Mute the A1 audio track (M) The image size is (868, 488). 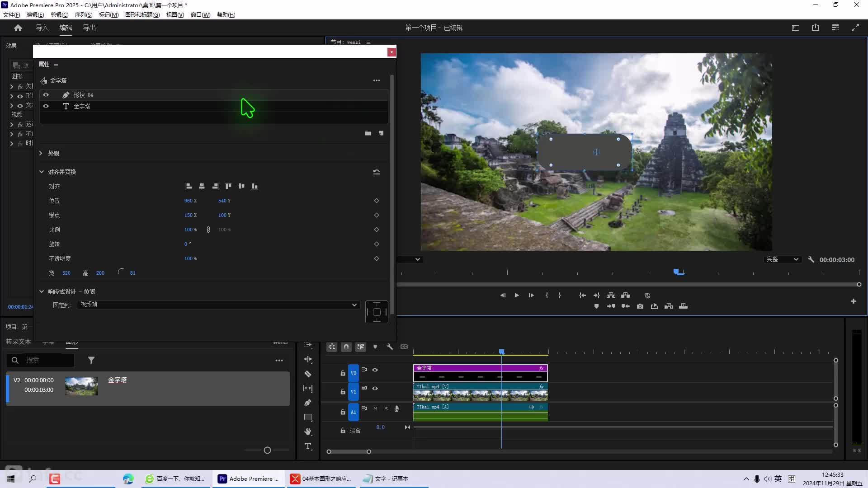pos(375,408)
